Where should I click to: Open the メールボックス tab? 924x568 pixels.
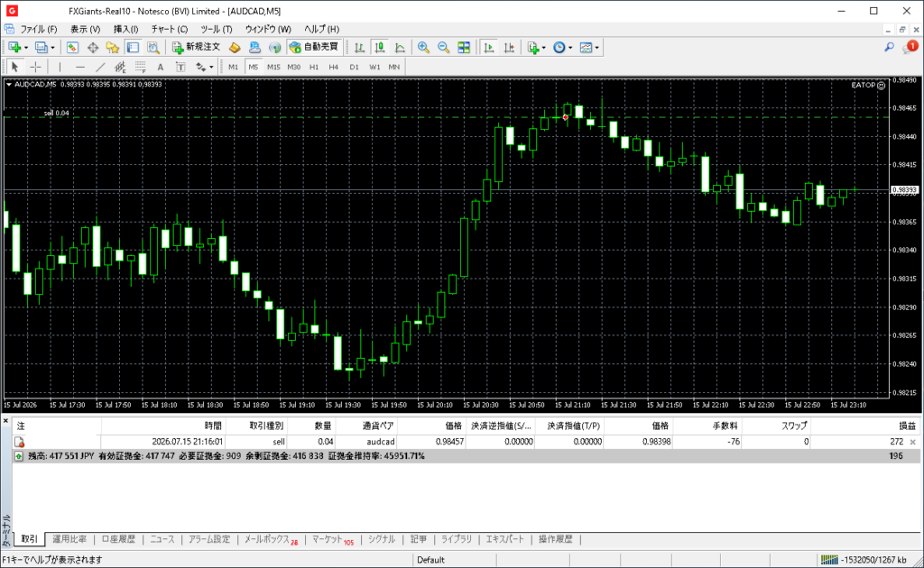(271, 539)
